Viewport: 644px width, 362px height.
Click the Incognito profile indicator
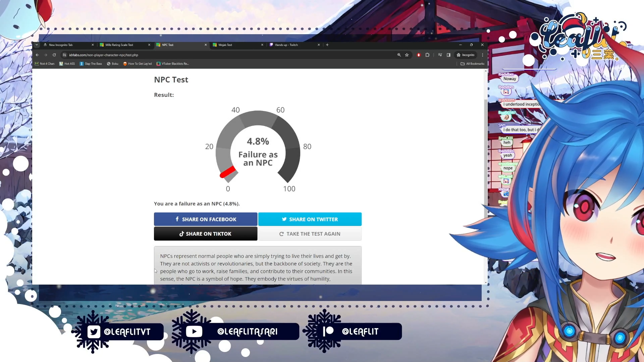click(x=466, y=55)
